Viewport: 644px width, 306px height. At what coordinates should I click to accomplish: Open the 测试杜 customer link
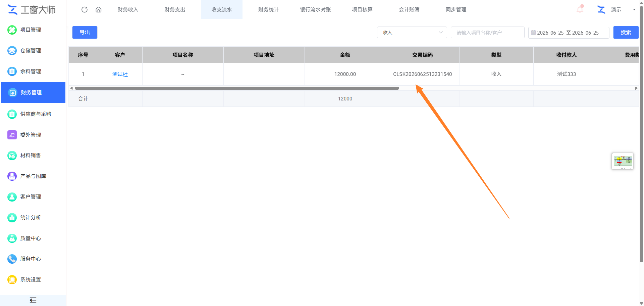tap(120, 74)
